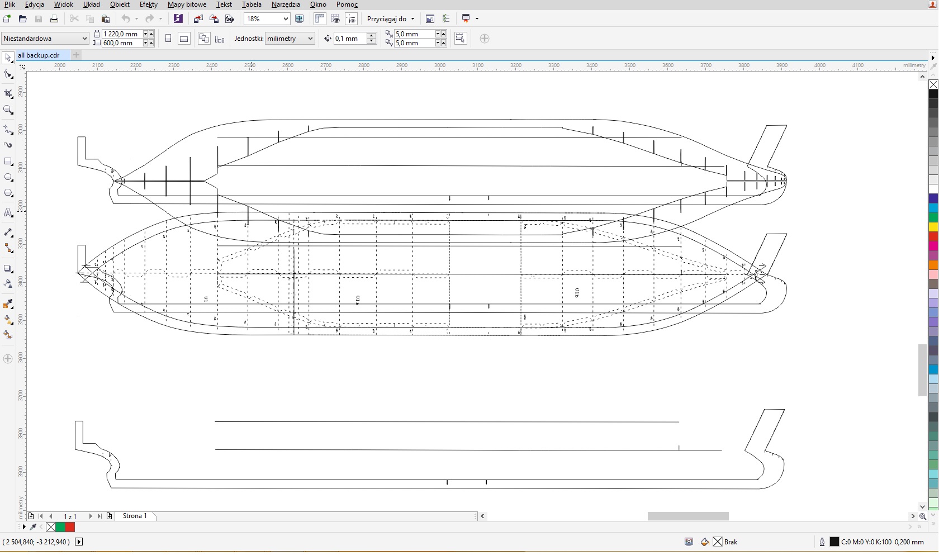Toggle the show grid button
939x560 pixels.
tap(335, 19)
